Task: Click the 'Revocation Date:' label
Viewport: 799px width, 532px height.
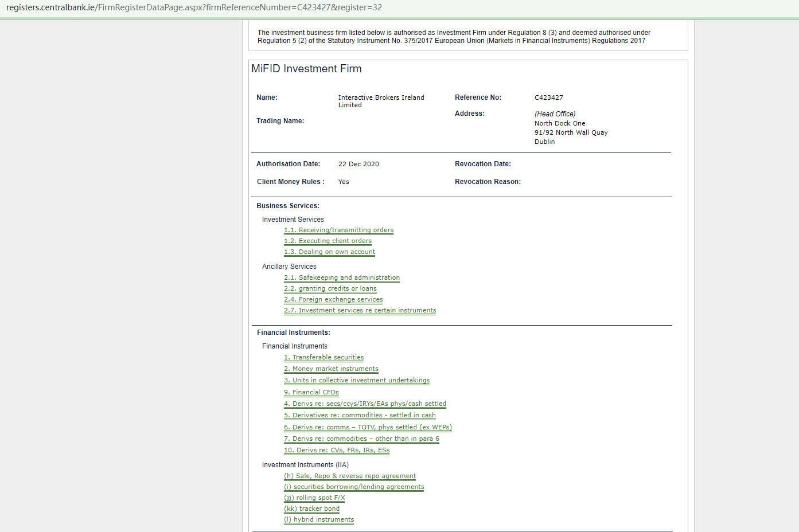Action: pos(483,164)
